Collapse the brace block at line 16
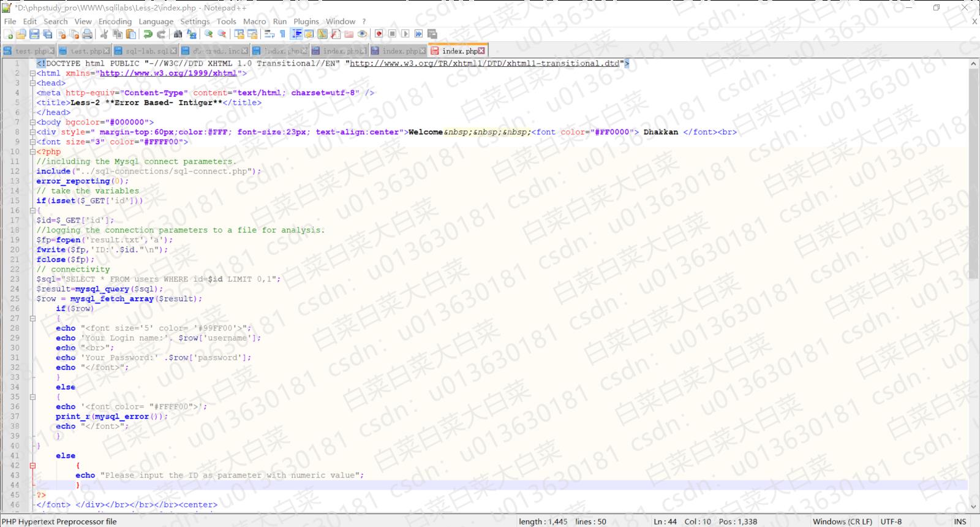The width and height of the screenshot is (980, 527). click(32, 210)
